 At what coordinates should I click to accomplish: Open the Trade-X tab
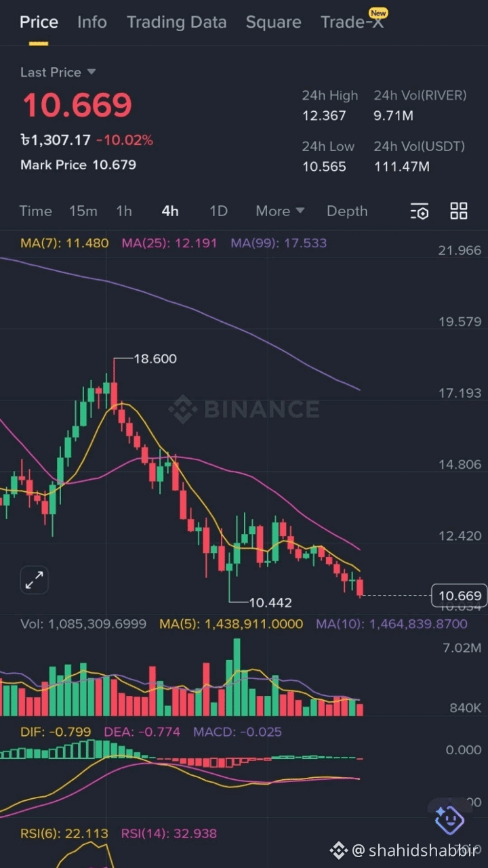(x=352, y=22)
